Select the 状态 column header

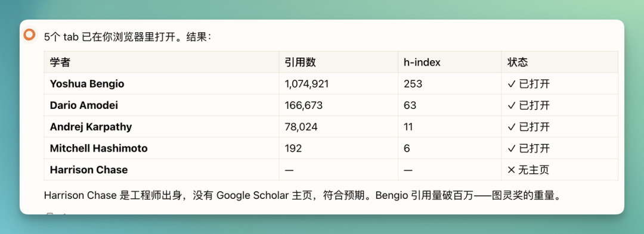[518, 63]
